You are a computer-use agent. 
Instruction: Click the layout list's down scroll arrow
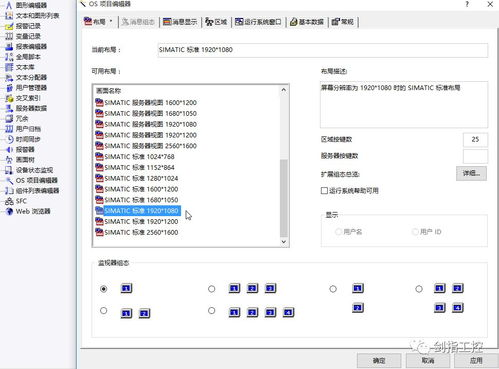point(284,242)
